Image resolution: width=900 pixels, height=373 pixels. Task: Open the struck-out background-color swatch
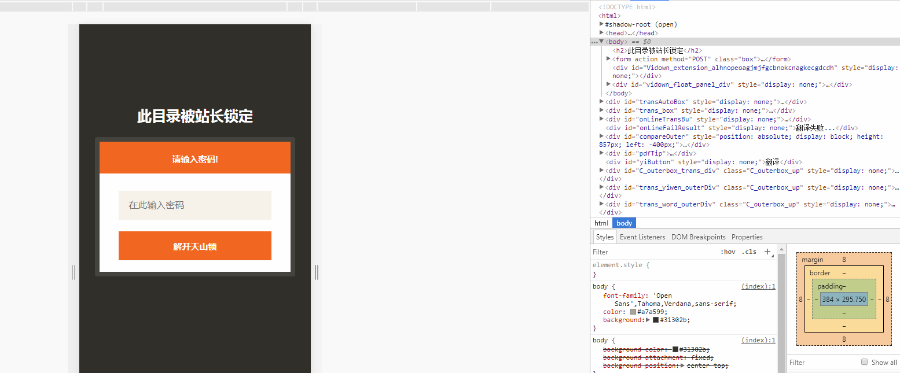(676, 349)
